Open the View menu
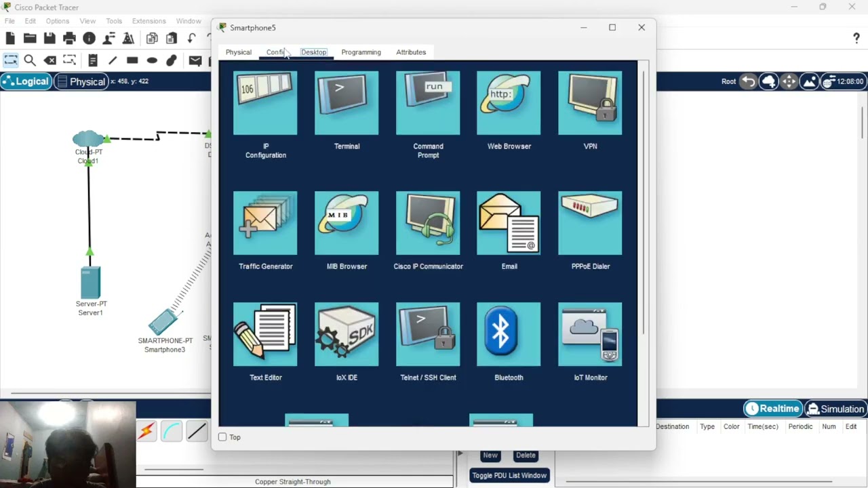The width and height of the screenshot is (868, 488). [87, 21]
